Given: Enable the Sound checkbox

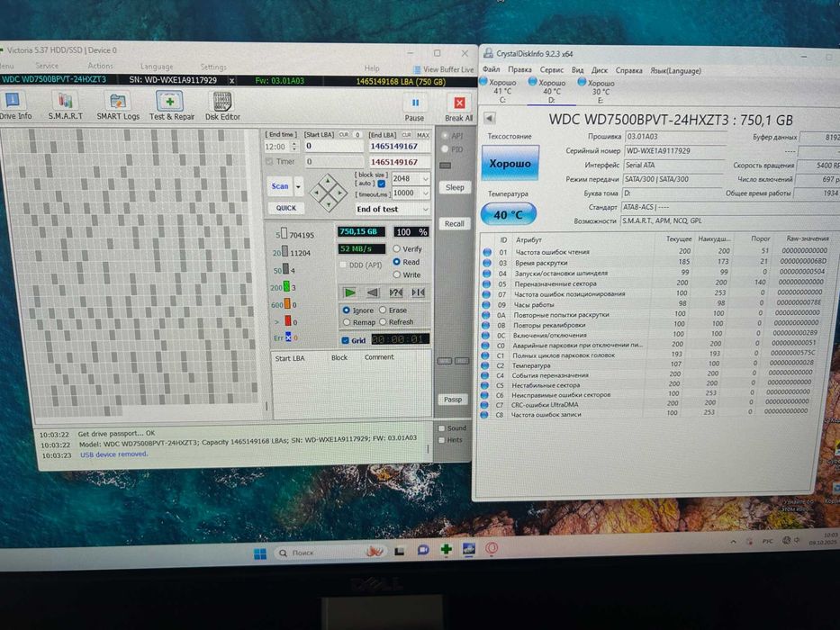Looking at the screenshot, I should tap(442, 428).
